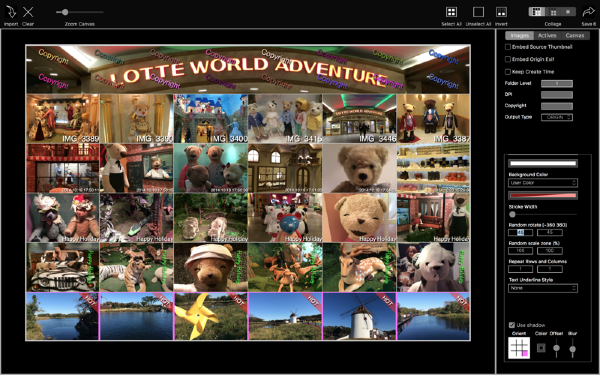Image resolution: width=600 pixels, height=375 pixels.
Task: Choose the first Collage layout icon
Action: [537, 12]
